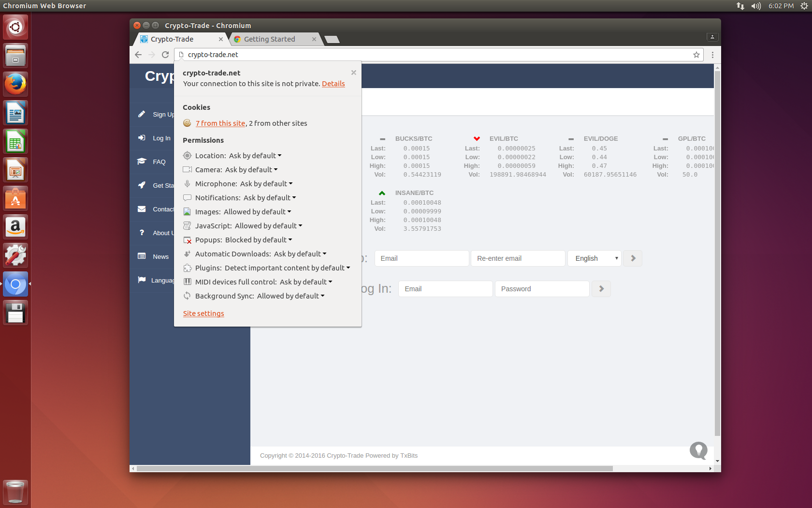Screen dimensions: 812x508
Task: Open the sound volume indicator in top panel
Action: click(x=756, y=6)
